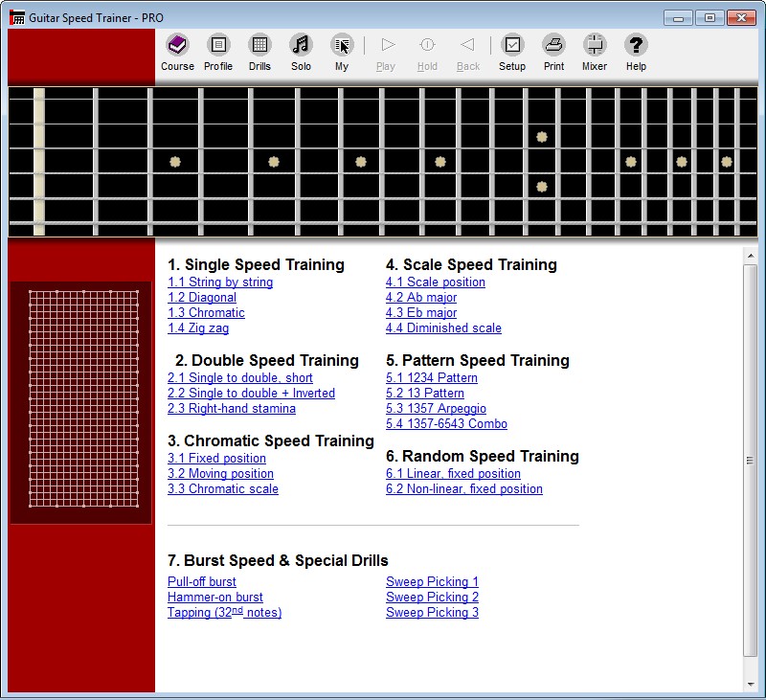
Task: Open Setup checkbox icon
Action: pos(512,45)
